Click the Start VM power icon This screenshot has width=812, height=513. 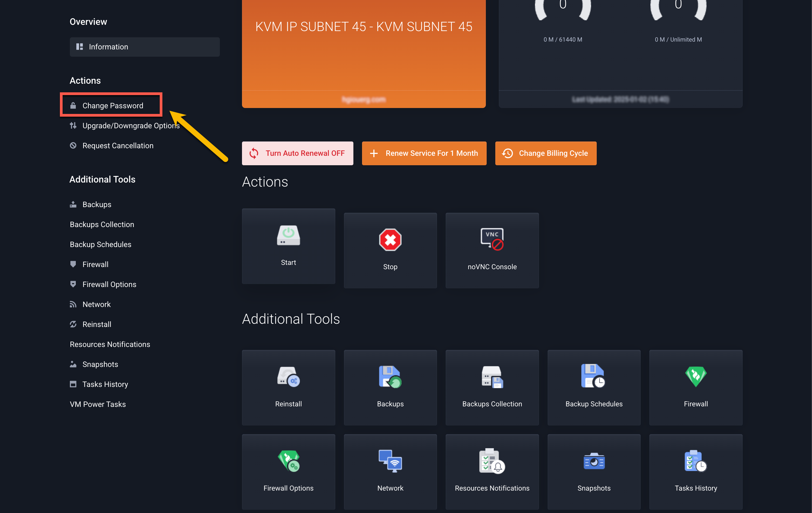coord(288,246)
